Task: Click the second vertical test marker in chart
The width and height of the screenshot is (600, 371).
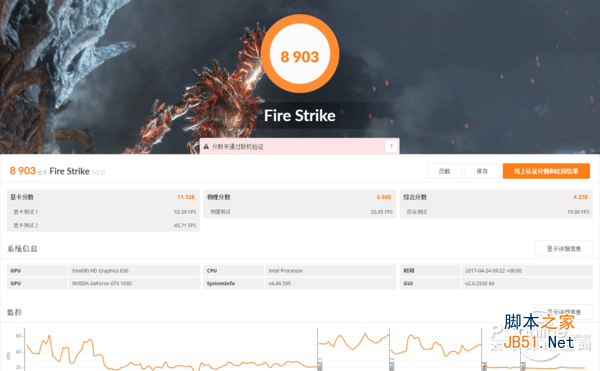Action: [x=390, y=349]
